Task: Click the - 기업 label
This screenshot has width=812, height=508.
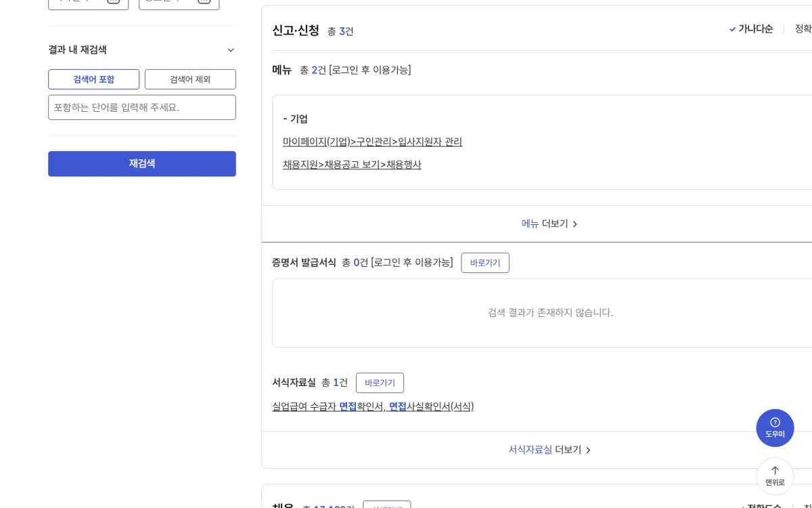Action: click(295, 119)
